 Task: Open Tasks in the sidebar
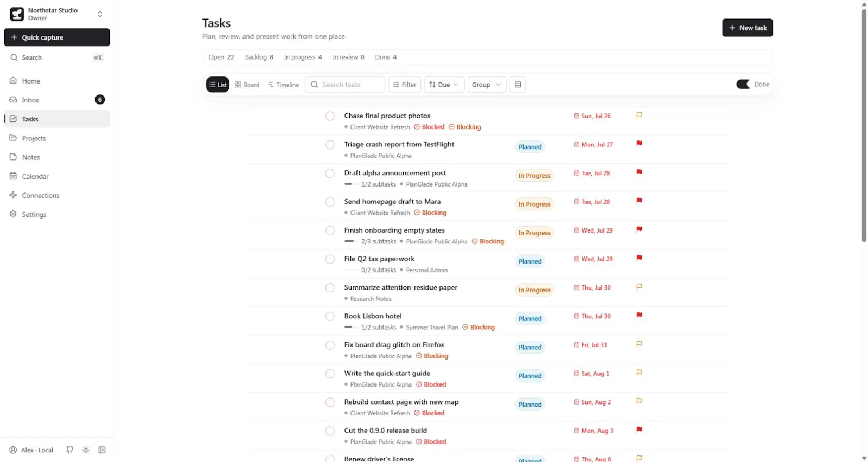57,119
